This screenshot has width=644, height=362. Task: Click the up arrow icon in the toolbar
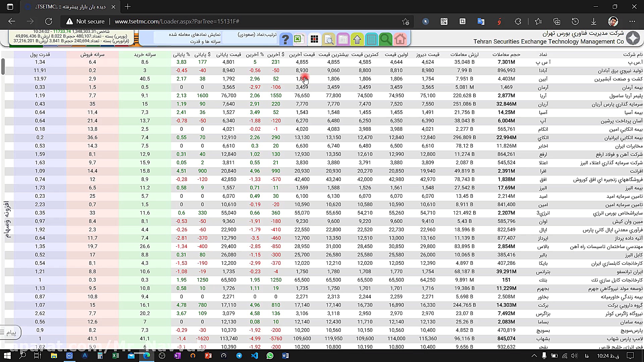pyautogui.click(x=357, y=40)
